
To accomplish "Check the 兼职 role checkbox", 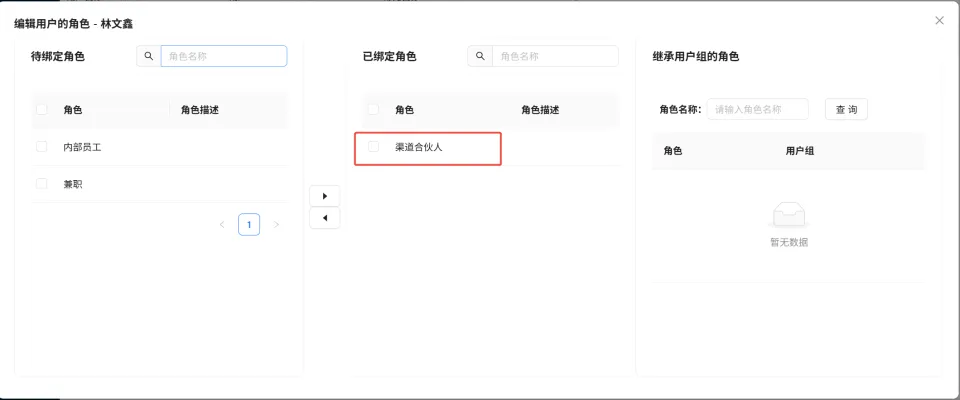I will (42, 184).
